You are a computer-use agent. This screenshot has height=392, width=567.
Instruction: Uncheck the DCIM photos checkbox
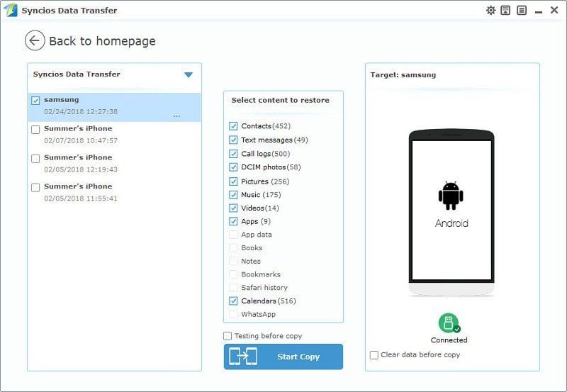tap(233, 167)
